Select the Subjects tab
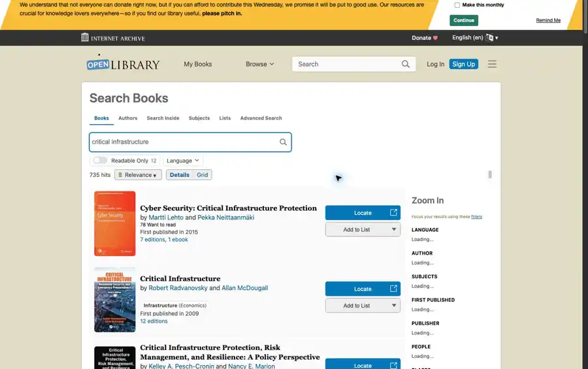588x369 pixels. click(199, 118)
